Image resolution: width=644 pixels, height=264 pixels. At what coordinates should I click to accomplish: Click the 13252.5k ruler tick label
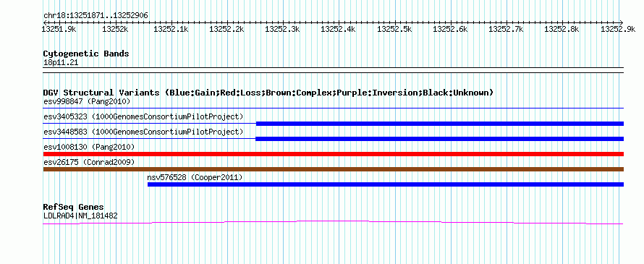pos(394,29)
